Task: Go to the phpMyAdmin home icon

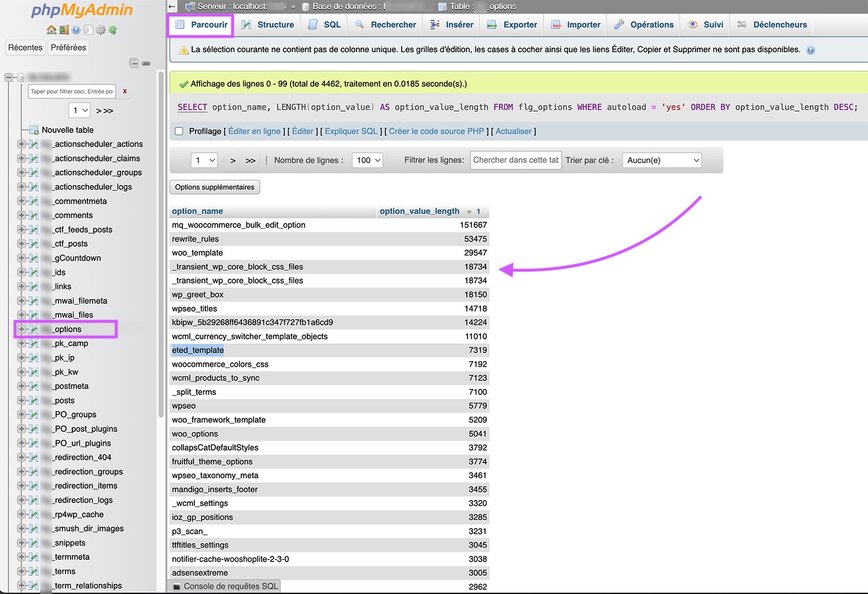Action: point(52,30)
